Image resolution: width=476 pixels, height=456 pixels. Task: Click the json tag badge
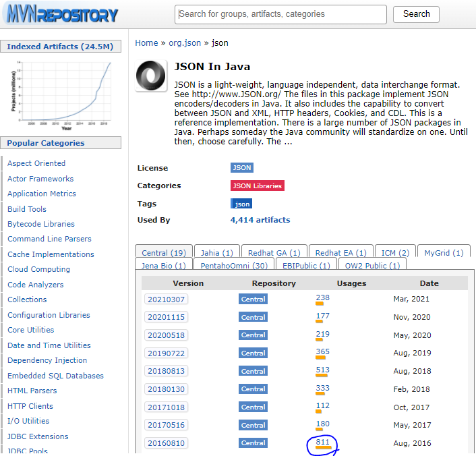(241, 204)
